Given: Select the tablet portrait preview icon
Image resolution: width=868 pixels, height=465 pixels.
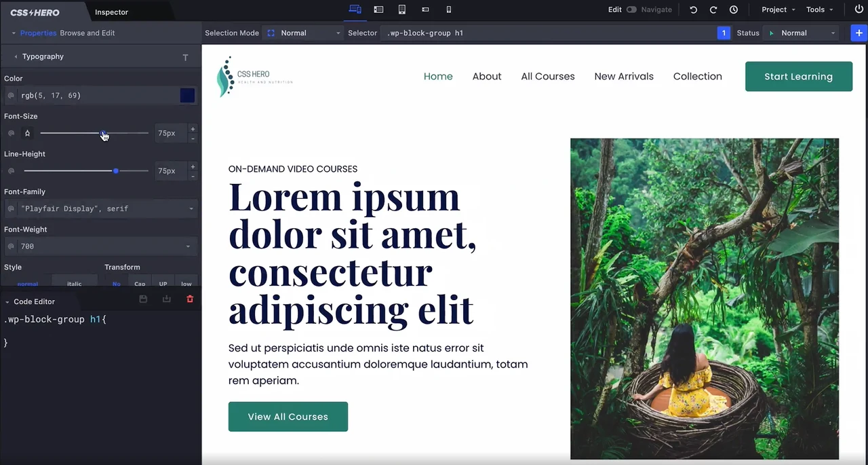Looking at the screenshot, I should coord(402,10).
